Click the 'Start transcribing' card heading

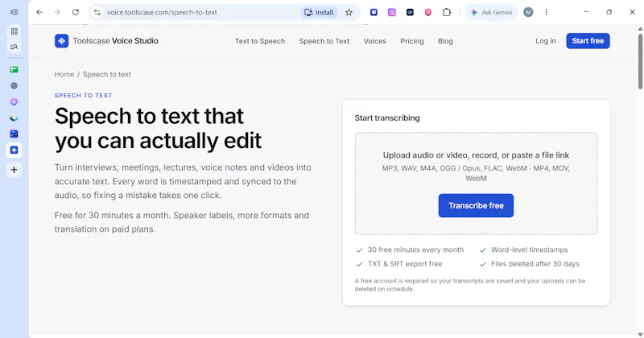[x=387, y=117]
